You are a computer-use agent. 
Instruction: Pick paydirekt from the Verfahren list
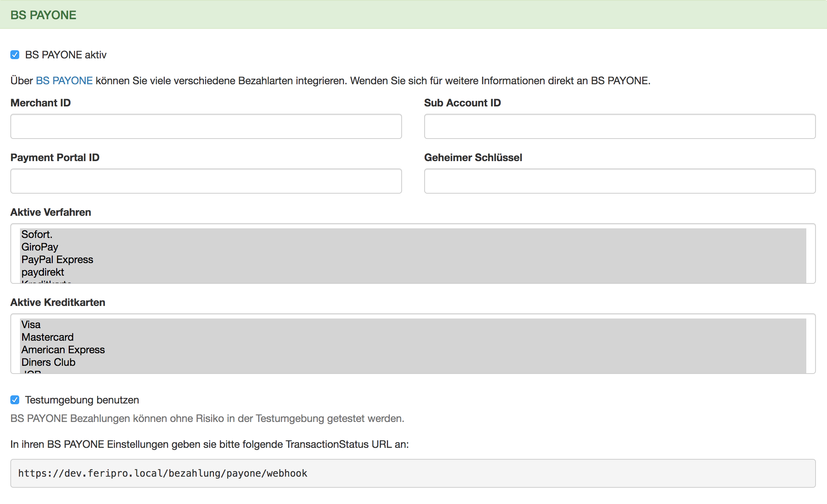43,272
